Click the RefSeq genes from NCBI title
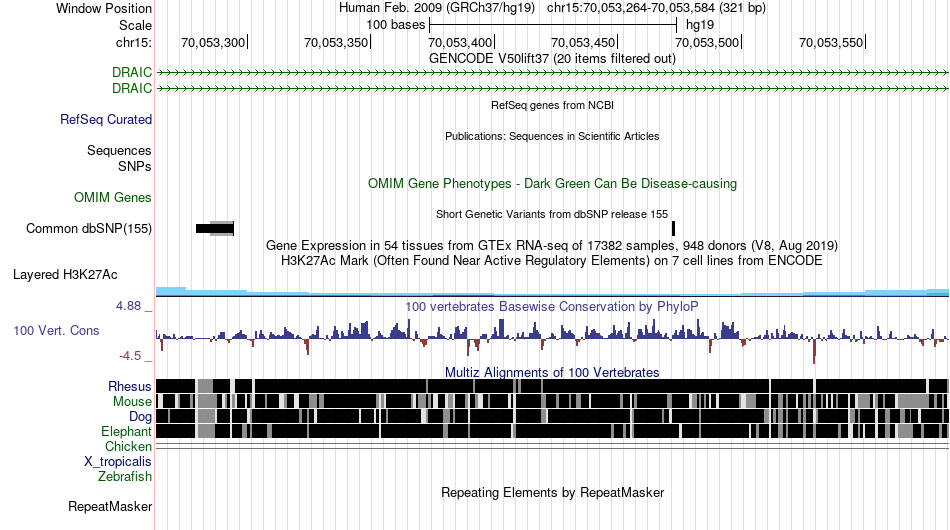The image size is (950, 530). [553, 105]
